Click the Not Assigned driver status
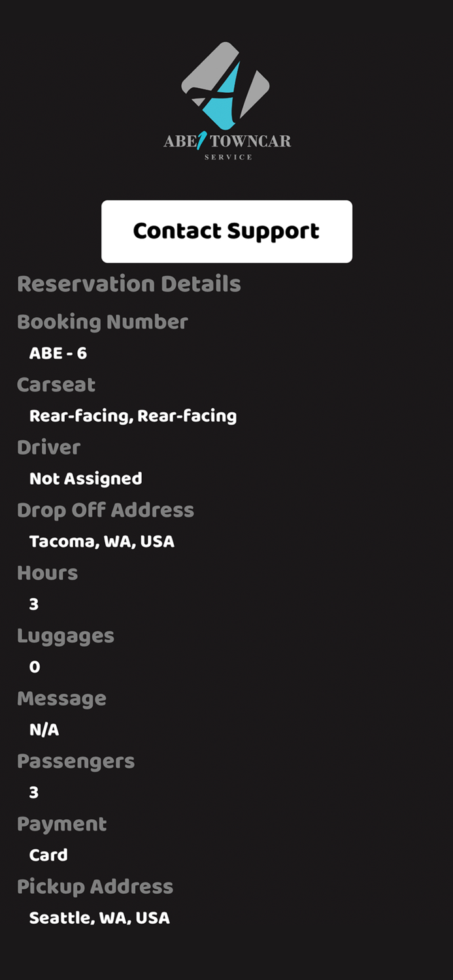This screenshot has width=453, height=980. pyautogui.click(x=86, y=478)
